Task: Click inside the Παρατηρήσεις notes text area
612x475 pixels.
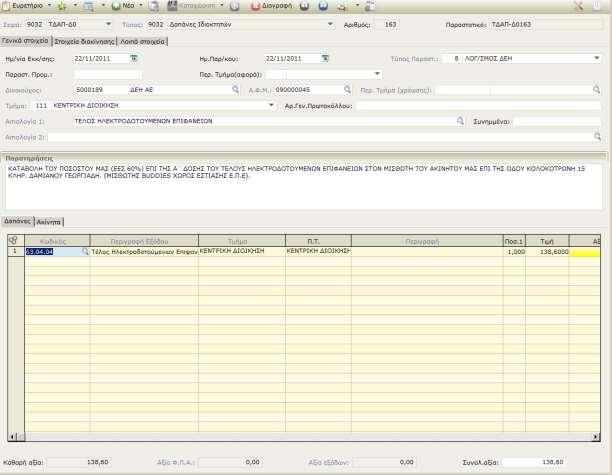Action: [304, 187]
